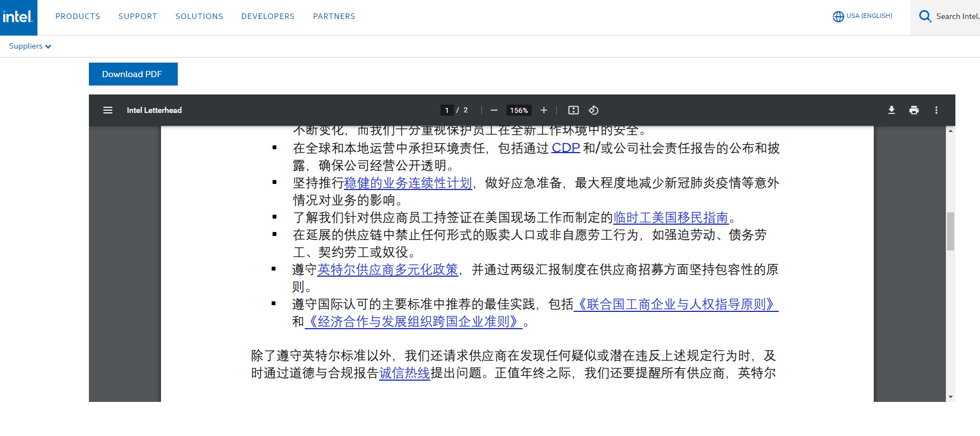Screen dimensions: 980x436
Task: Print the PDF document
Action: 914,110
